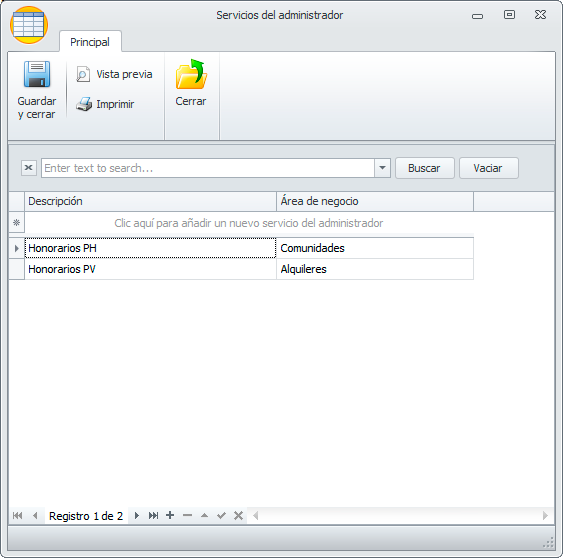Select the Honorarios PH cell
The image size is (563, 558).
(150, 248)
